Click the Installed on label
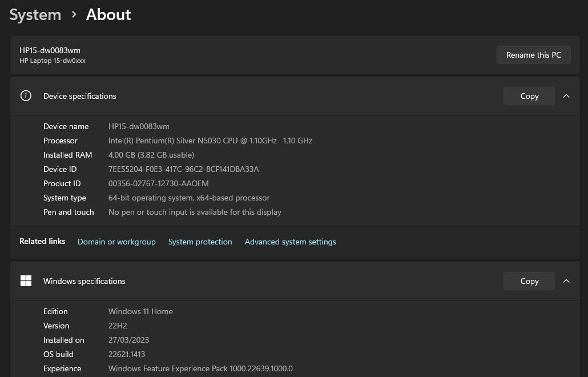This screenshot has height=377, width=588. pos(64,340)
